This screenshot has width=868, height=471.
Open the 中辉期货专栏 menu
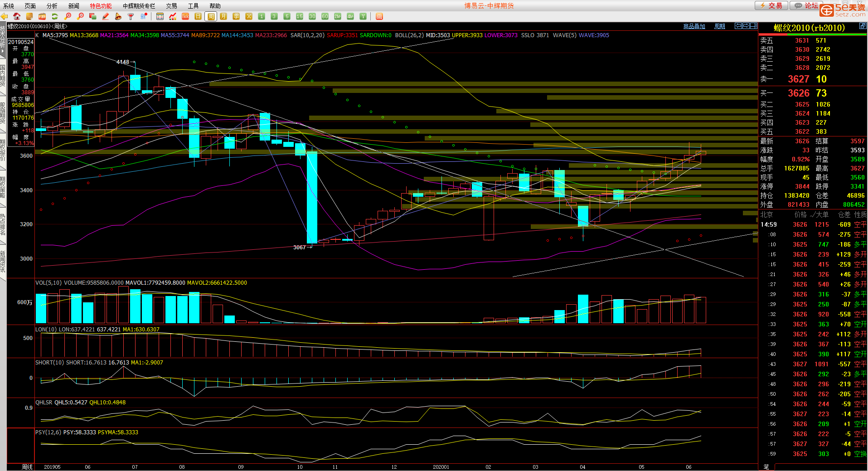click(139, 6)
